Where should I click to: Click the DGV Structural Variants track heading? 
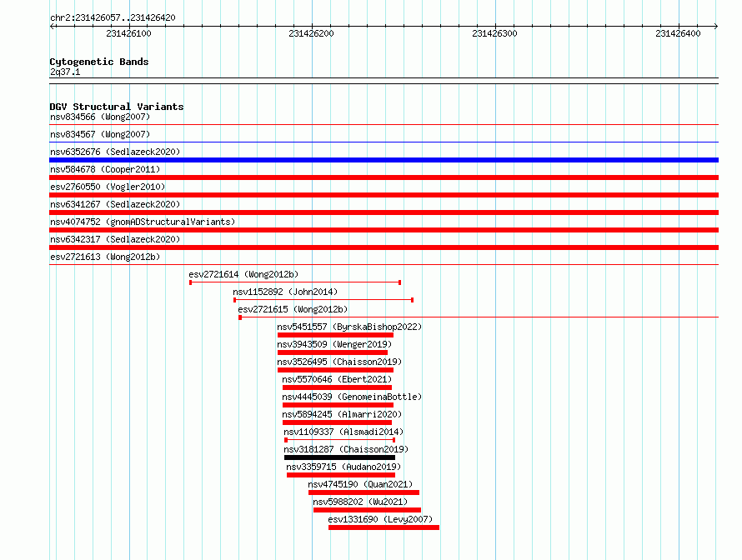tap(117, 107)
